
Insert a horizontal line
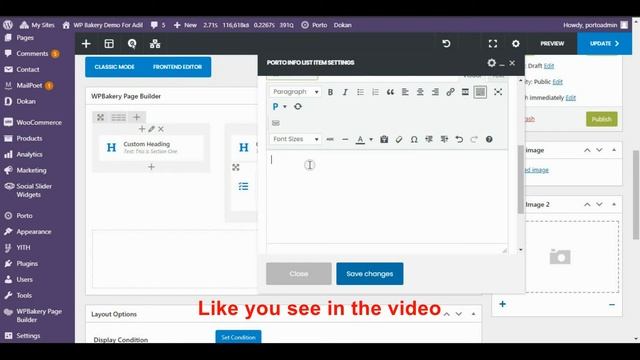point(345,139)
